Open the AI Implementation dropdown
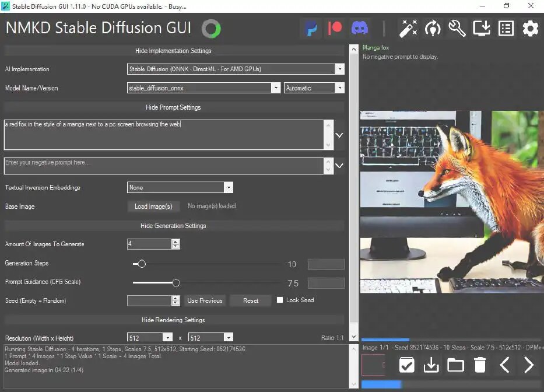The width and height of the screenshot is (544, 392). click(340, 69)
